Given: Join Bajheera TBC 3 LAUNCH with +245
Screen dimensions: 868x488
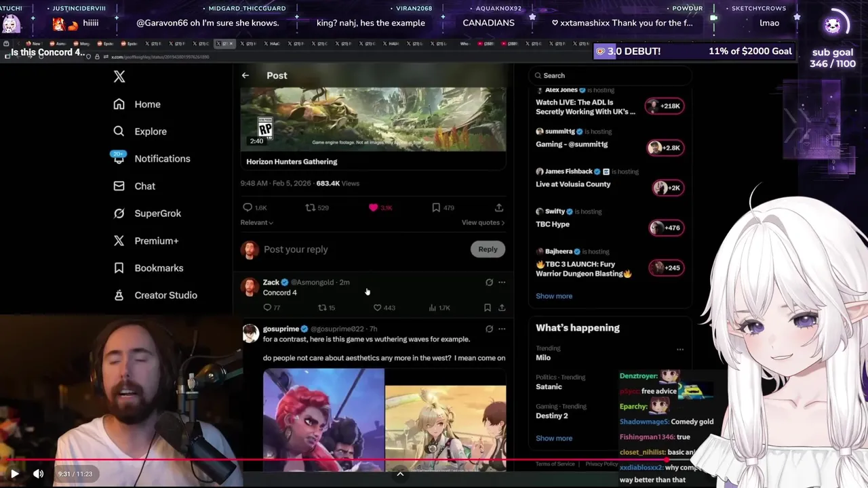Looking at the screenshot, I should pos(665,268).
